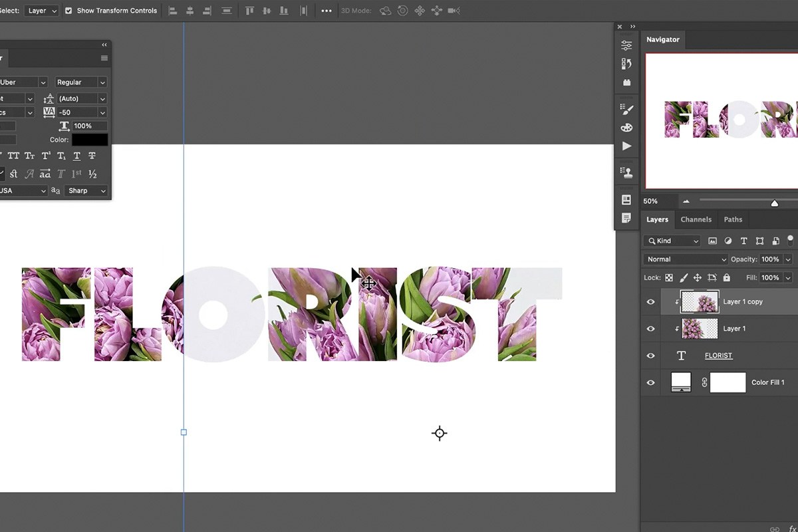This screenshot has width=798, height=532.
Task: Click the align bottom edges icon
Action: pos(284,11)
